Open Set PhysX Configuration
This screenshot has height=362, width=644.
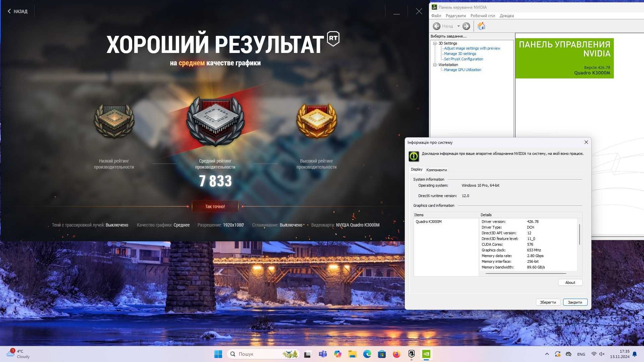coord(464,59)
